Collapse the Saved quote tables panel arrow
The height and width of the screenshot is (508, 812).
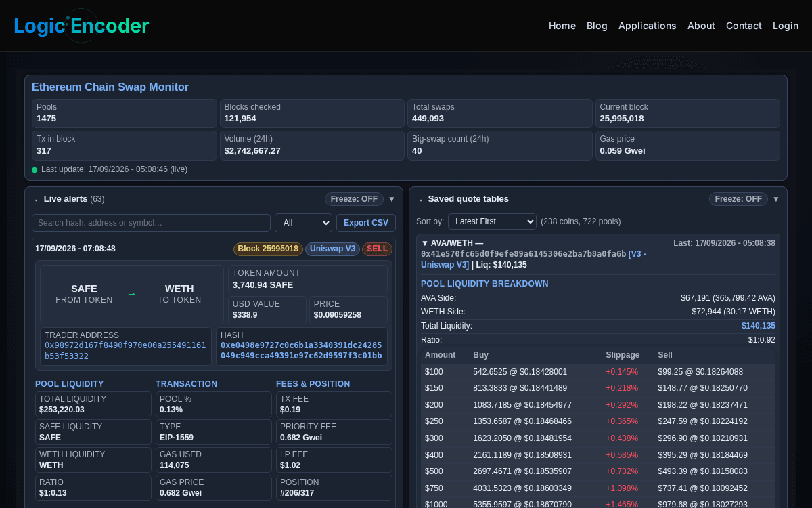(776, 199)
